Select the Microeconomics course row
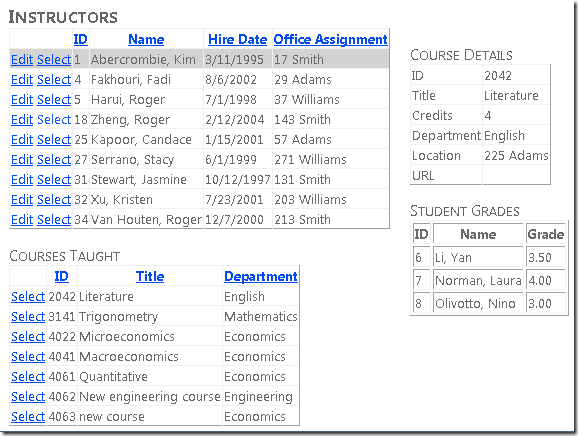This screenshot has width=578, height=436. tap(28, 336)
